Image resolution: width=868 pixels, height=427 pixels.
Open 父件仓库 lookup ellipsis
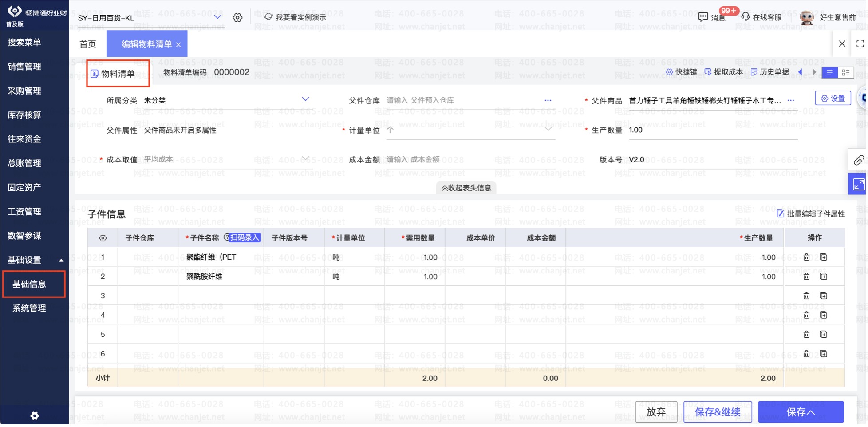[x=548, y=101]
